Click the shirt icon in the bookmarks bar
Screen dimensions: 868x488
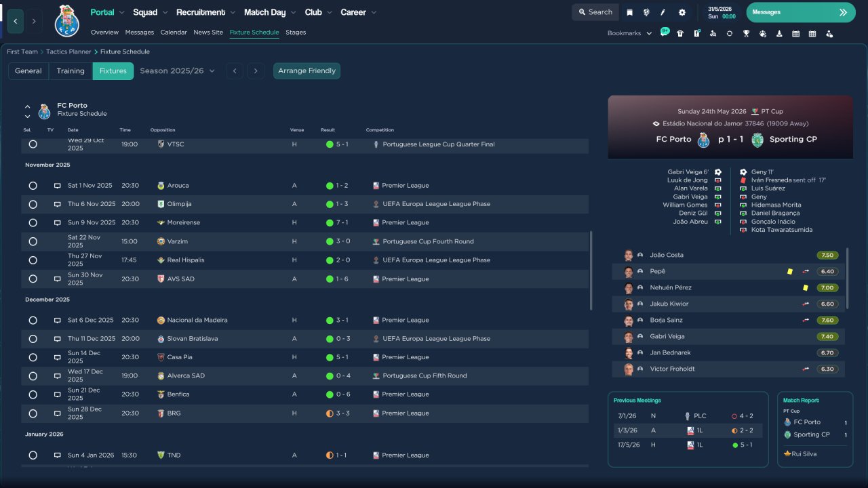click(680, 33)
